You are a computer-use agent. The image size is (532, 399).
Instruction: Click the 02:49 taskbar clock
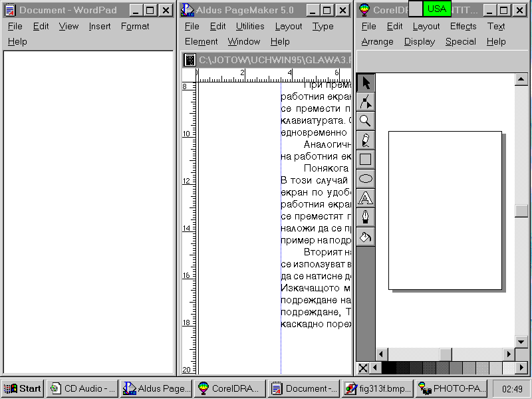[x=512, y=389]
